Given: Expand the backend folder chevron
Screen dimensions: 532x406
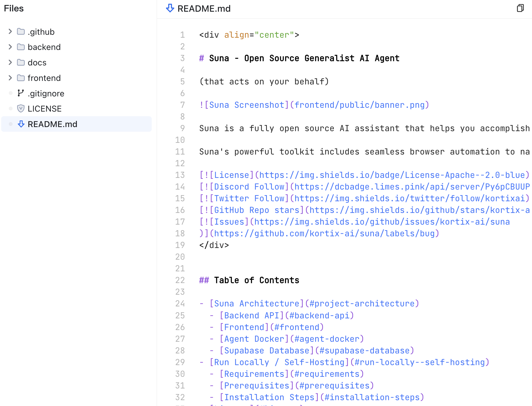Looking at the screenshot, I should [x=10, y=47].
